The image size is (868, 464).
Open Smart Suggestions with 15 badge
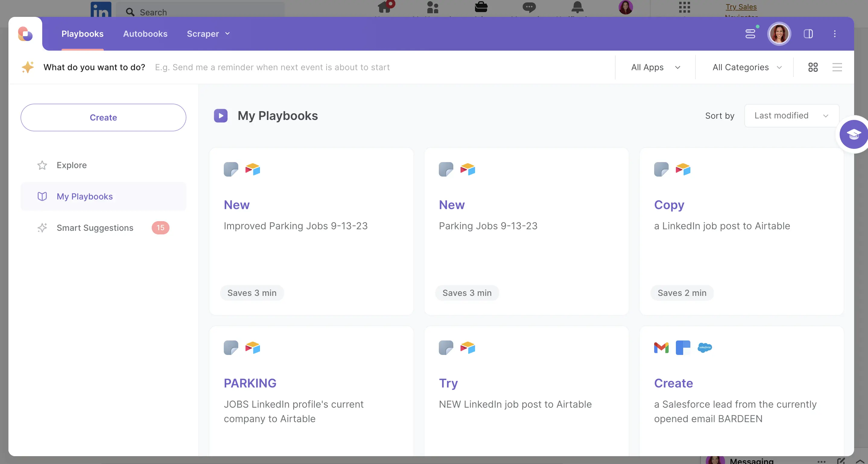pyautogui.click(x=95, y=228)
